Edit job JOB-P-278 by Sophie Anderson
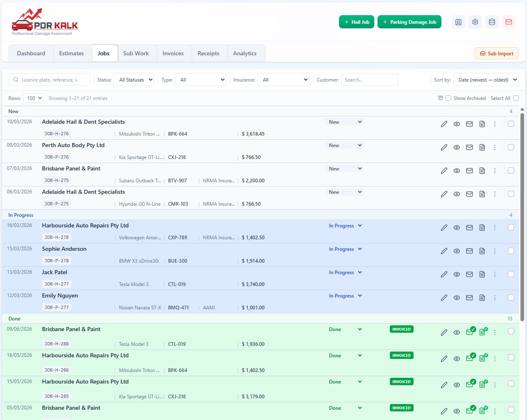Viewport: 527px width, 420px height. [x=444, y=251]
